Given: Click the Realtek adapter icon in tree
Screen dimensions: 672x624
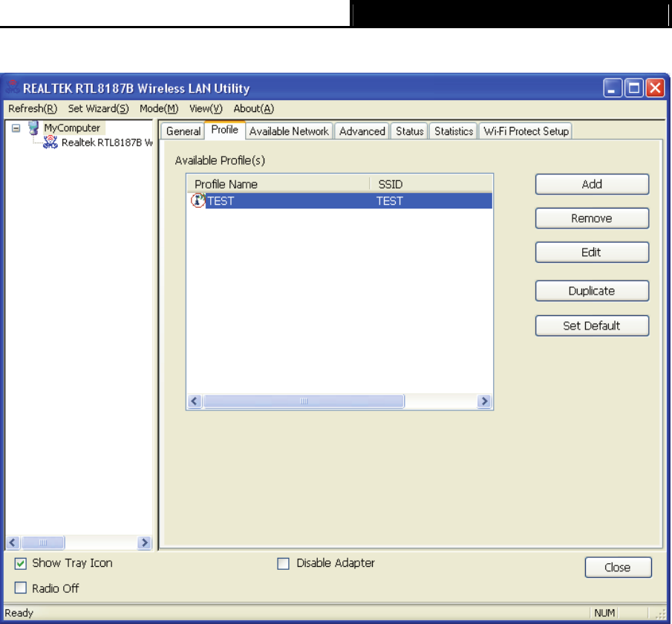Looking at the screenshot, I should point(50,142).
